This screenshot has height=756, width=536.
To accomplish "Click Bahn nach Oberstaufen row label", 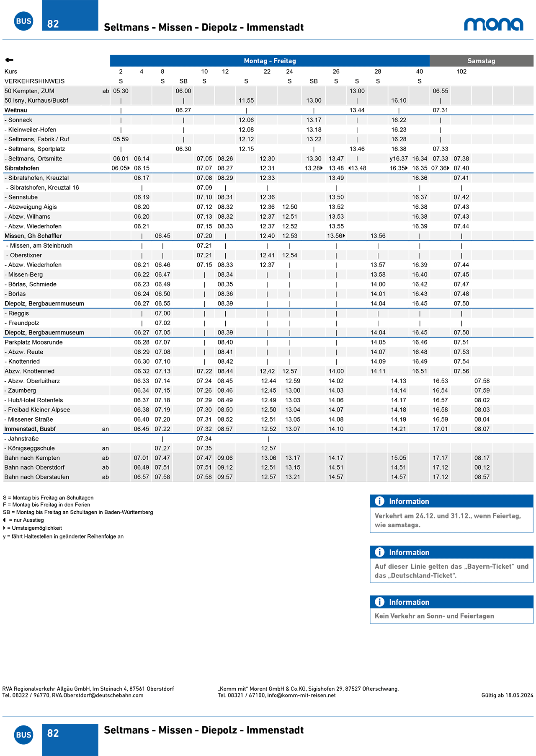I will pyautogui.click(x=37, y=477).
